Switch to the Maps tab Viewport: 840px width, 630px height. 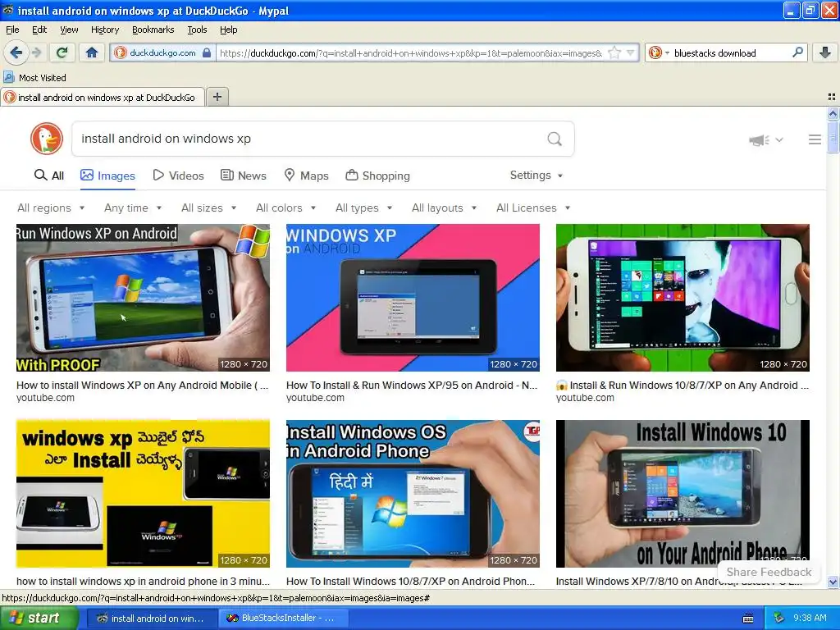click(306, 176)
